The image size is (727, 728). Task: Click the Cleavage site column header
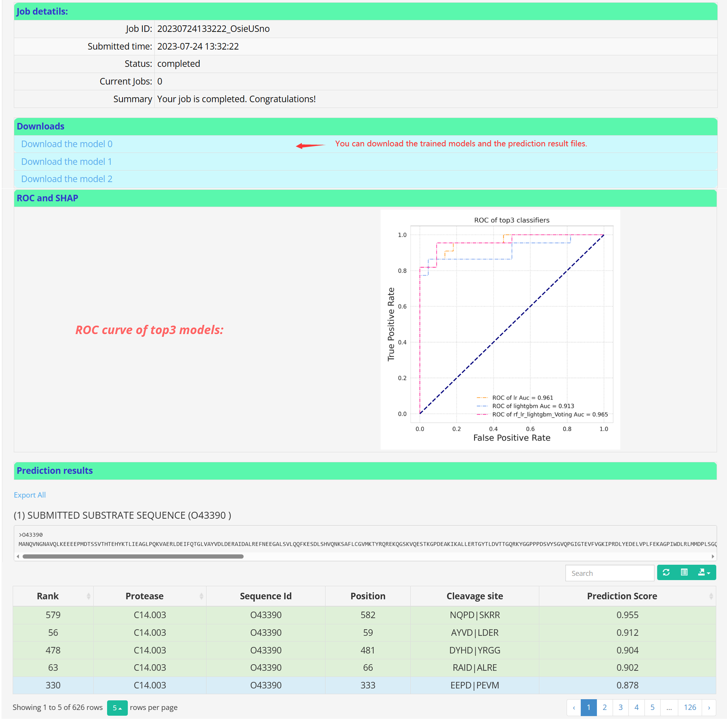(475, 596)
